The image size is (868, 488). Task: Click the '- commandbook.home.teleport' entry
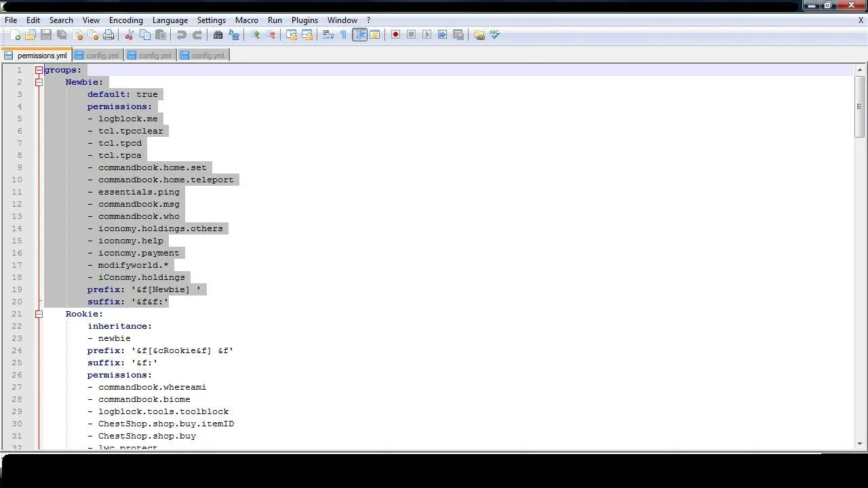tap(161, 180)
